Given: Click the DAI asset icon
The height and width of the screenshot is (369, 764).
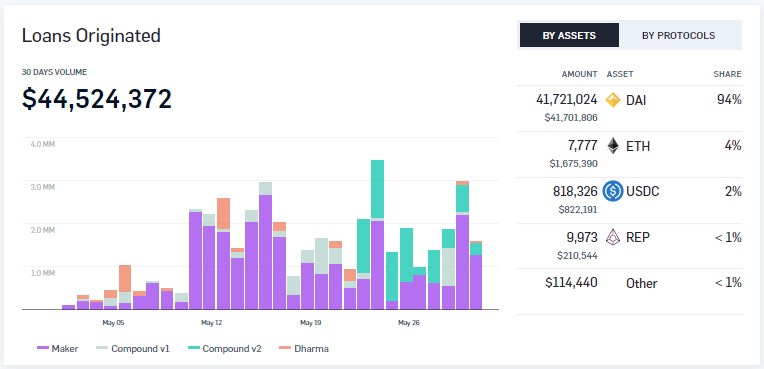Looking at the screenshot, I should coord(612,100).
